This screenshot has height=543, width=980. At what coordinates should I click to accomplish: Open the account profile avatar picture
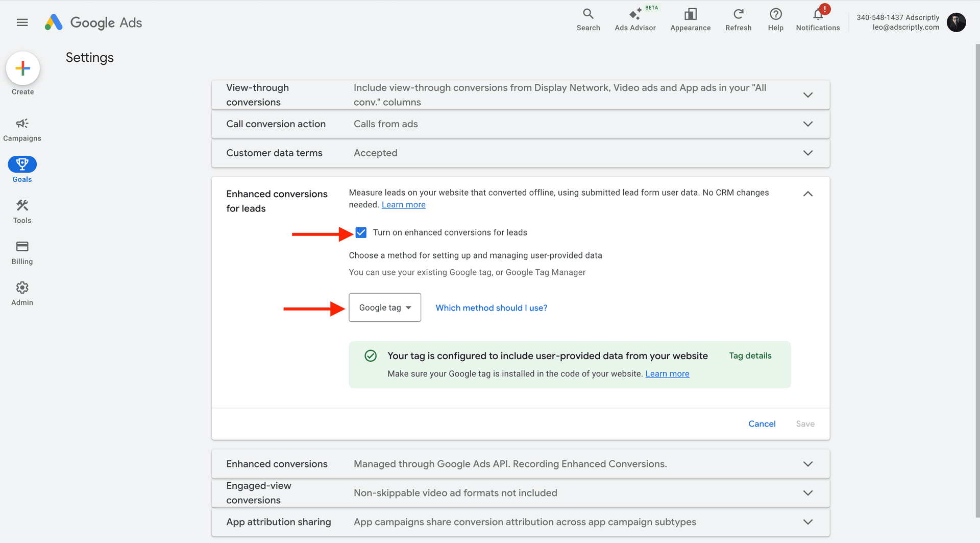click(957, 22)
